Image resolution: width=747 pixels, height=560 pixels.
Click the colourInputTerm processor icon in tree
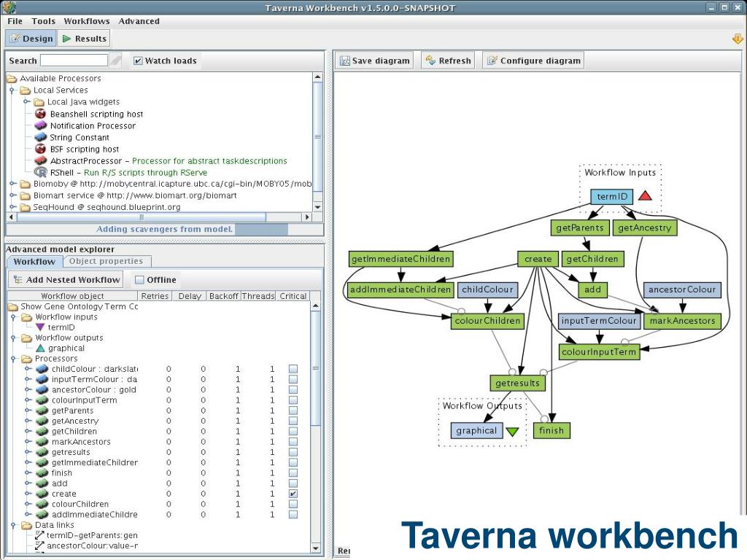coord(42,400)
